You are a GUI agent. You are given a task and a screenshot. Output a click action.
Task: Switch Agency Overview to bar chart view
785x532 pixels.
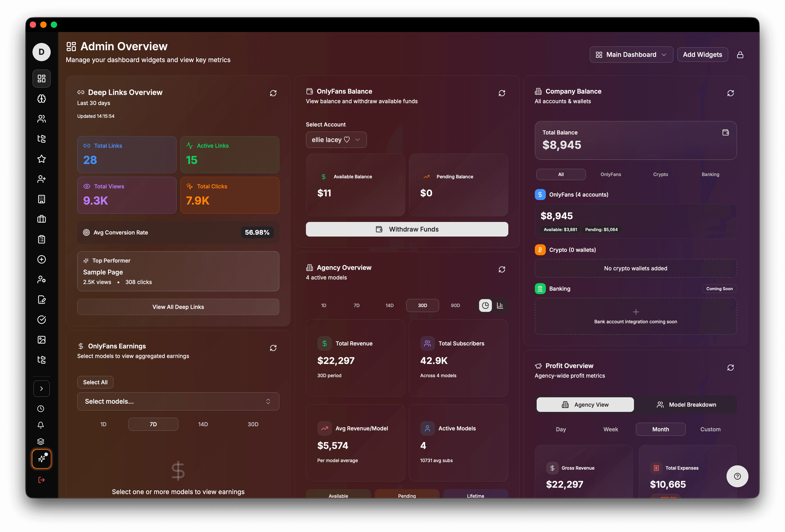tap(500, 306)
